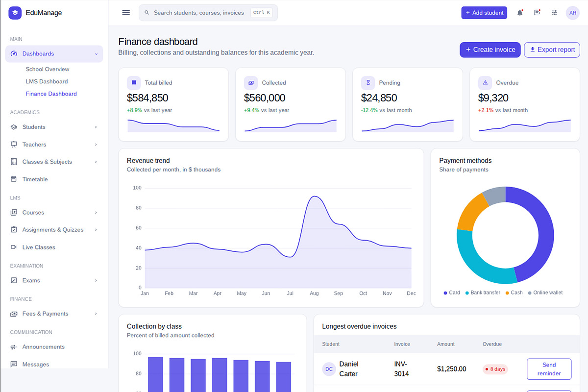Expand the Teachers submenu chevron

[96, 145]
